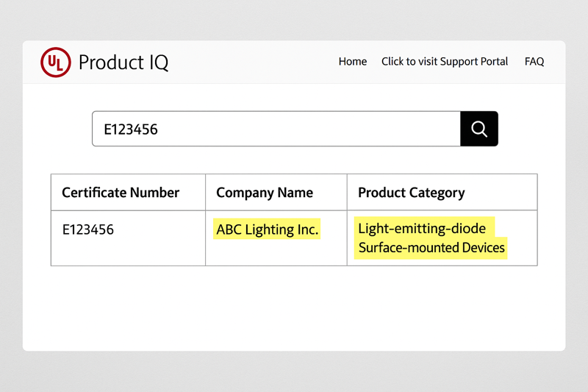Open the Home navigation link
The image size is (588, 392).
(353, 62)
